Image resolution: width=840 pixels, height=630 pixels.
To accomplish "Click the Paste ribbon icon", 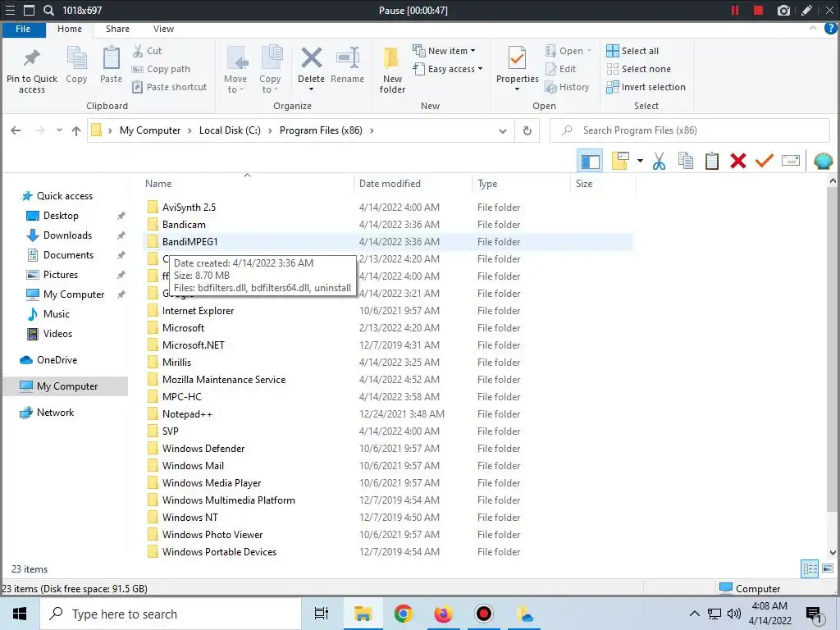I will 111,58.
